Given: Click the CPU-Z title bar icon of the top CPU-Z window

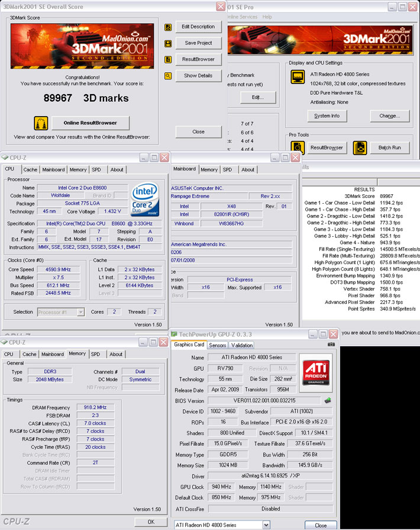Looking at the screenshot, I should click(x=5, y=158).
